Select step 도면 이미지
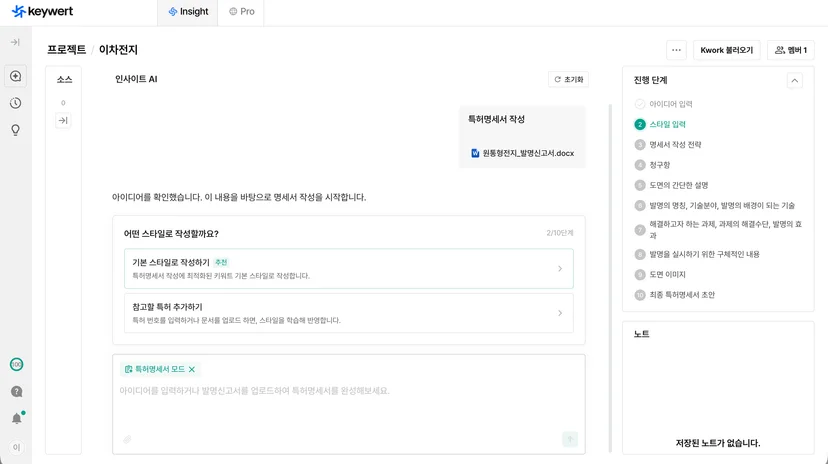 click(660, 274)
